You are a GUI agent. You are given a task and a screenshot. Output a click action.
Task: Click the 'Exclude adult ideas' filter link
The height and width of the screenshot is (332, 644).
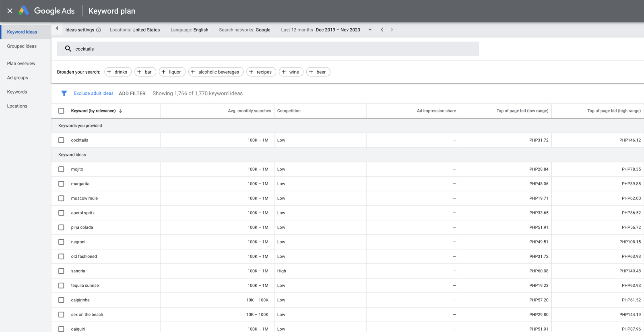[94, 93]
